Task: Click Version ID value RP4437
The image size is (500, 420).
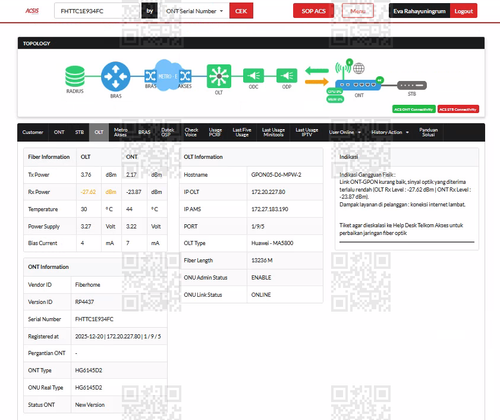Action: [x=84, y=302]
